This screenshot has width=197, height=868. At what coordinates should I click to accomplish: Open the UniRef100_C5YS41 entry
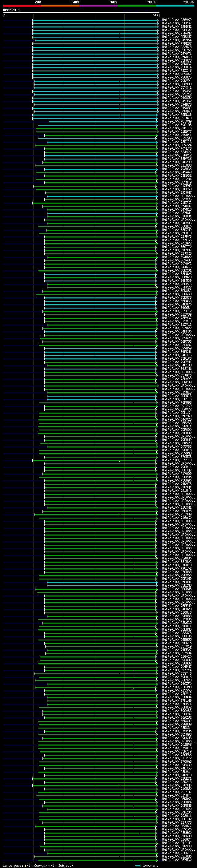pyautogui.click(x=177, y=88)
